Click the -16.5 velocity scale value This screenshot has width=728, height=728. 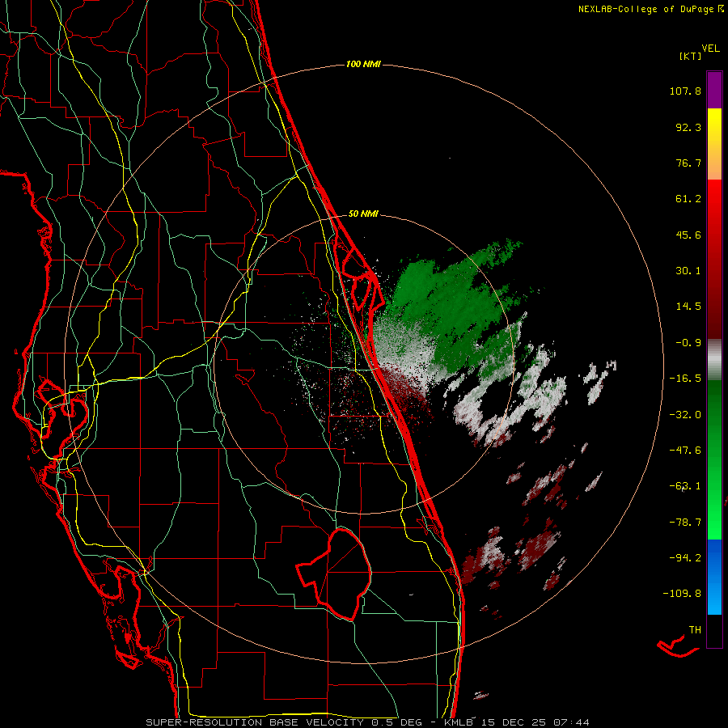point(685,379)
